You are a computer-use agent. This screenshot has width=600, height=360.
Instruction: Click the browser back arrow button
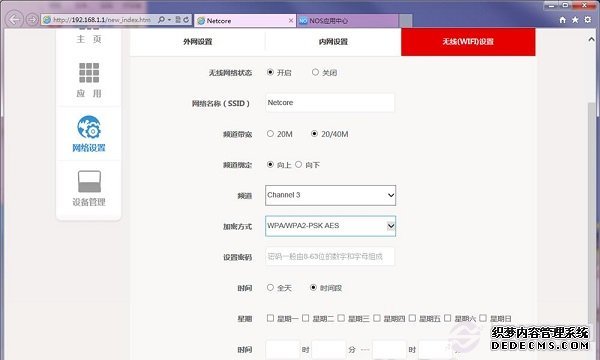tap(14, 19)
